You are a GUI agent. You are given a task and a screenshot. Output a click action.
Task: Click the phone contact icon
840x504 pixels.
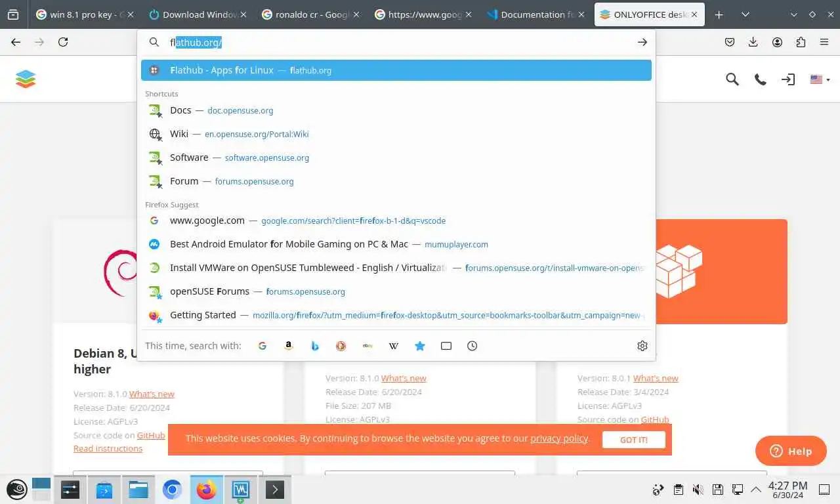tap(760, 79)
